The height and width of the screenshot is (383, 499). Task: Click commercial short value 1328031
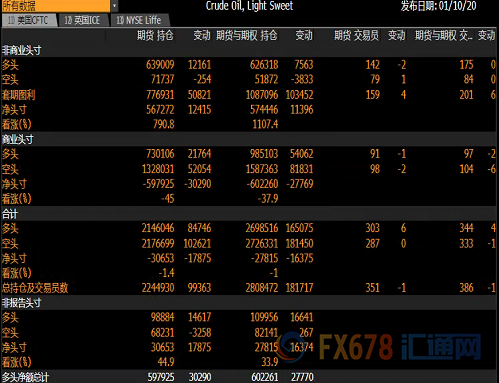tap(158, 169)
